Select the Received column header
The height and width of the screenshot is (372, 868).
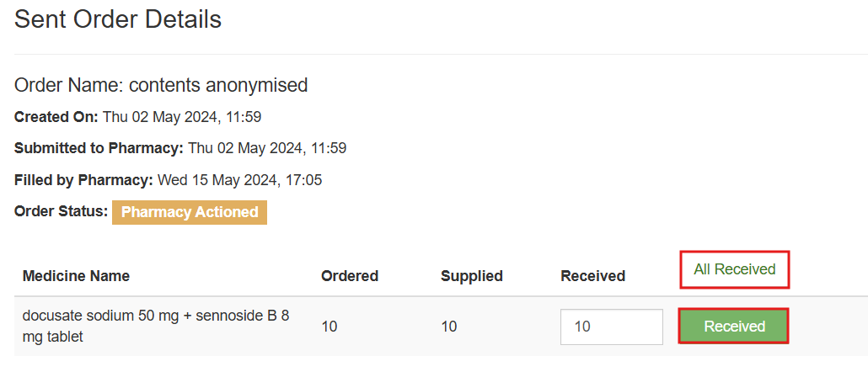tap(592, 276)
